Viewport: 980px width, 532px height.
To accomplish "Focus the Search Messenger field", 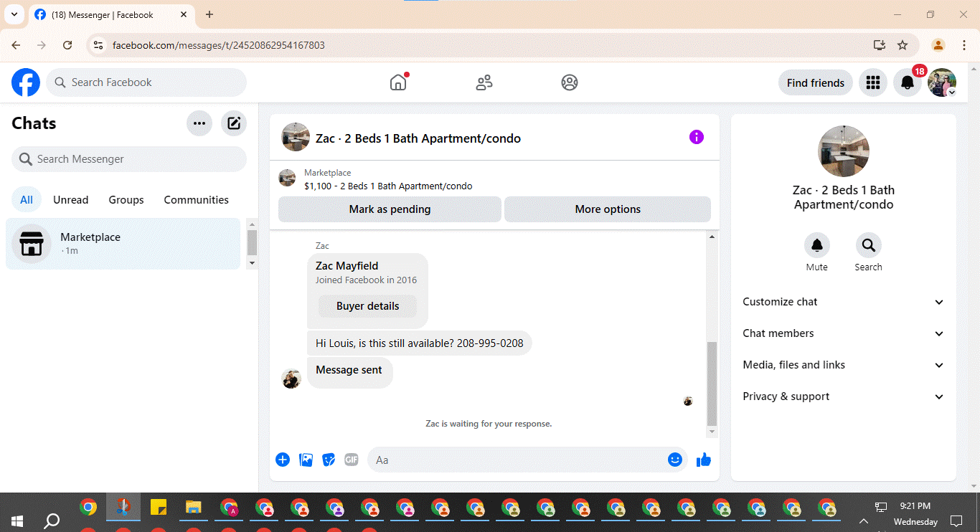I will coord(129,159).
